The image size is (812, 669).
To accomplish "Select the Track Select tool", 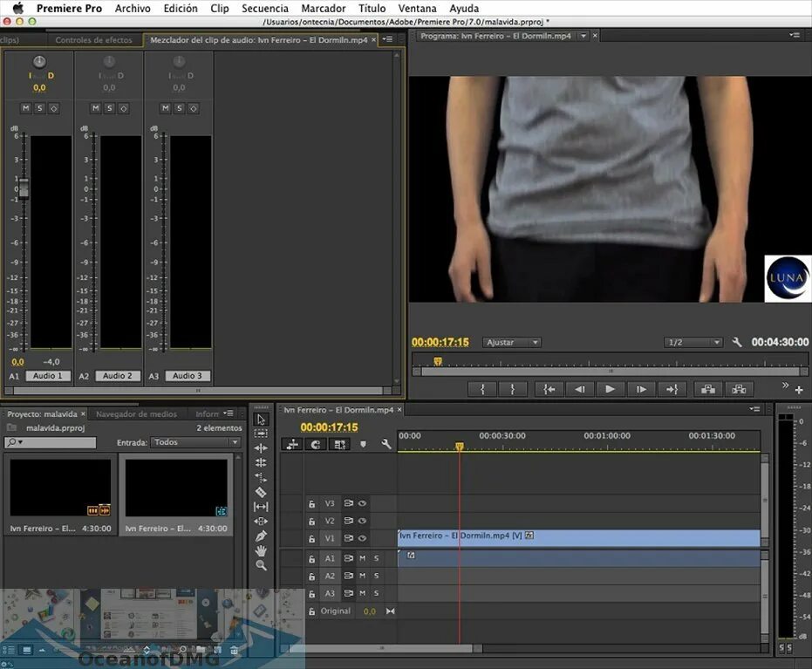I will coord(261,433).
